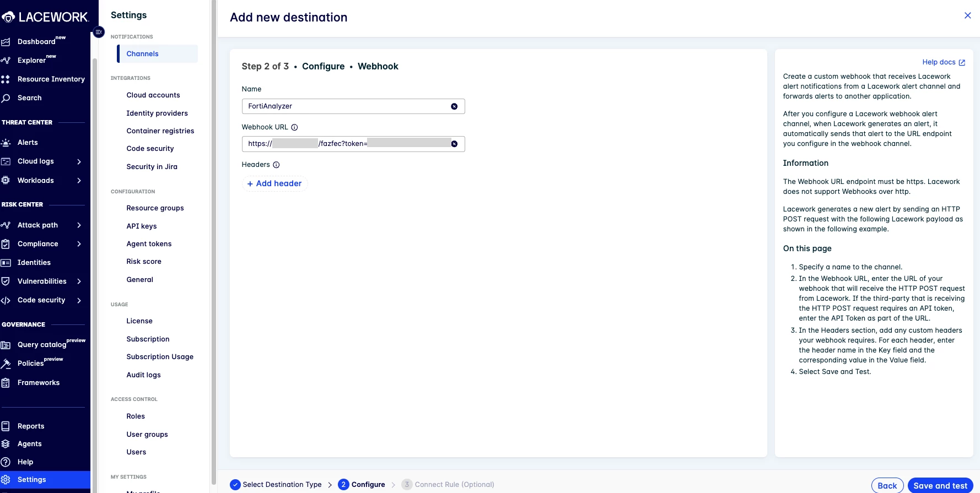Click the Search magnifier icon
This screenshot has height=493, width=980.
[x=6, y=98]
